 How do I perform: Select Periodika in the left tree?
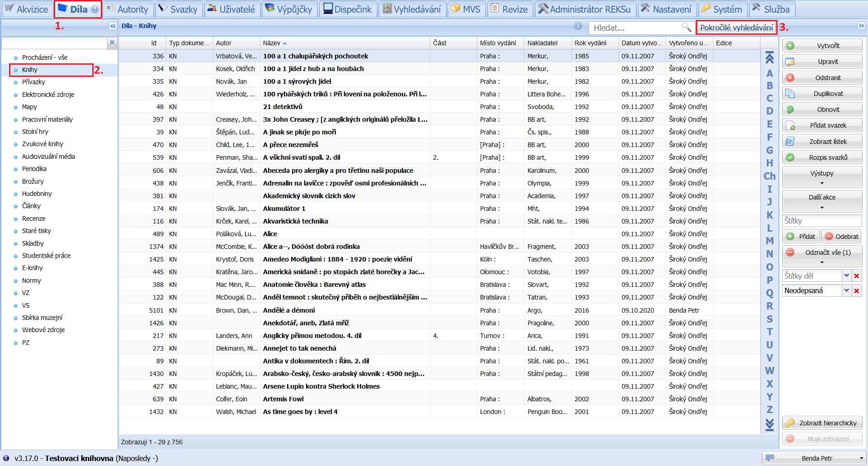34,169
